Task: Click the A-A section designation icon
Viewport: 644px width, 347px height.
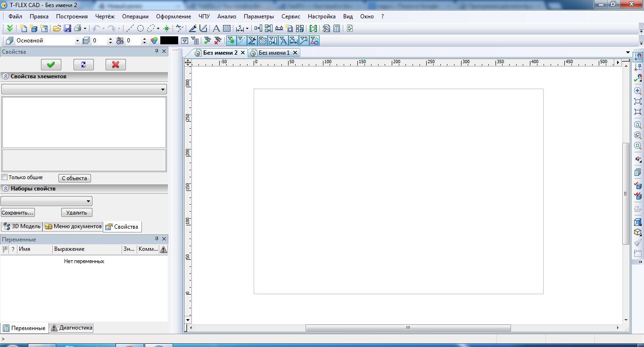Action: click(x=279, y=28)
